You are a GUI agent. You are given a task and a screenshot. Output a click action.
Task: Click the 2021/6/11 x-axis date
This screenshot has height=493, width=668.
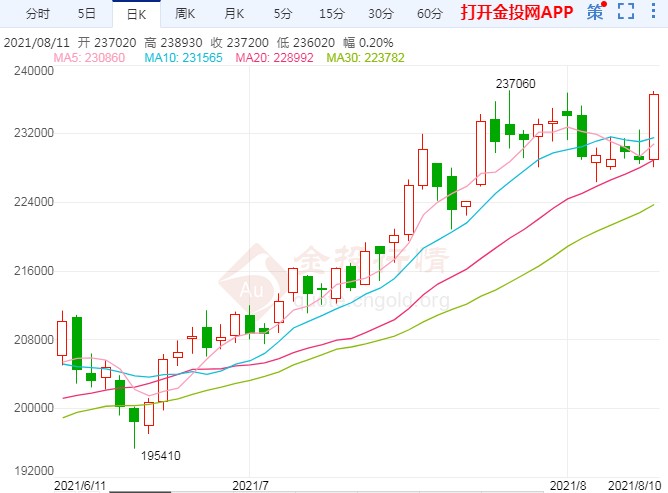pos(80,485)
